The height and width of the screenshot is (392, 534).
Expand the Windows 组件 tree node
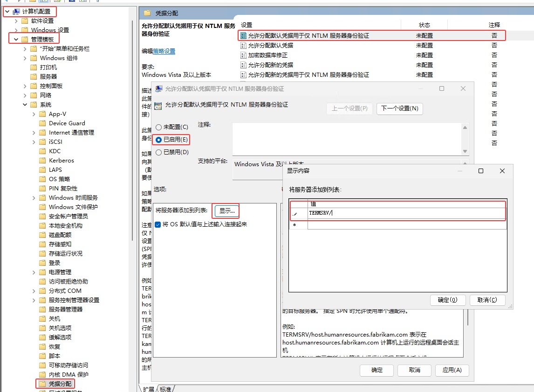point(25,58)
